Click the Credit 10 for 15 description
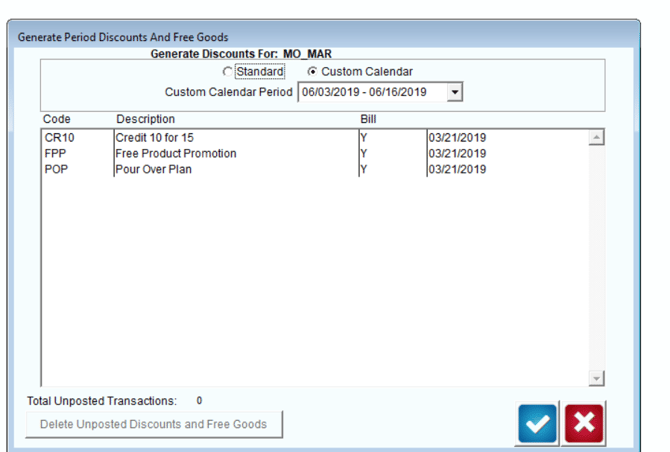Image resolution: width=670 pixels, height=452 pixels. 154,138
